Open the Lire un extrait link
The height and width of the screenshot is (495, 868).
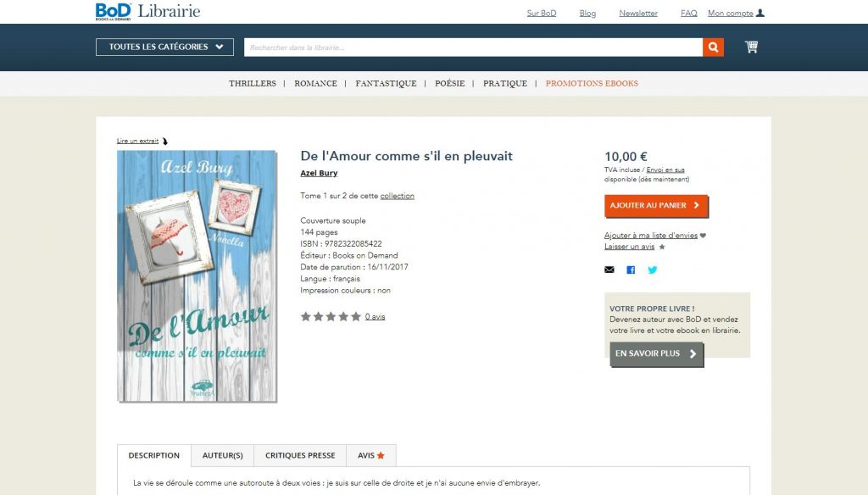point(138,142)
